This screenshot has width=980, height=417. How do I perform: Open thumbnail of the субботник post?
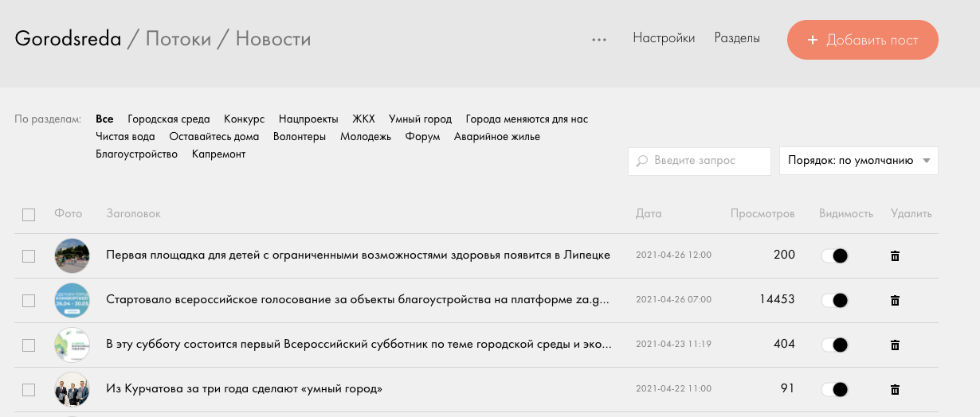tap(72, 345)
